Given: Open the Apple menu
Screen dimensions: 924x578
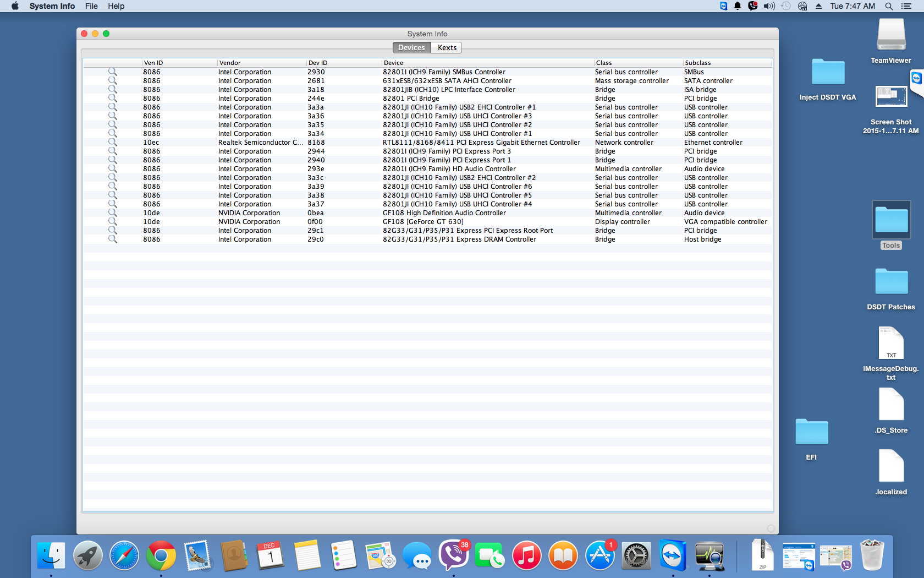Looking at the screenshot, I should tap(15, 6).
